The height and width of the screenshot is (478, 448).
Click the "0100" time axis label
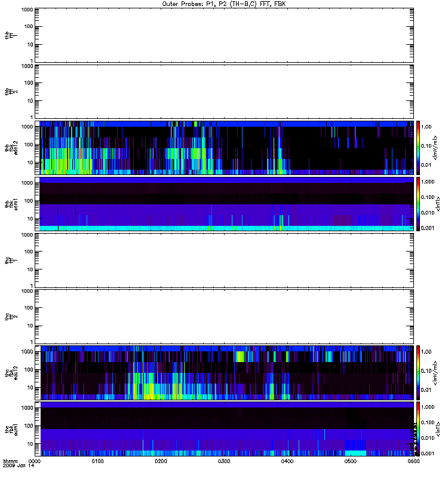[98, 461]
